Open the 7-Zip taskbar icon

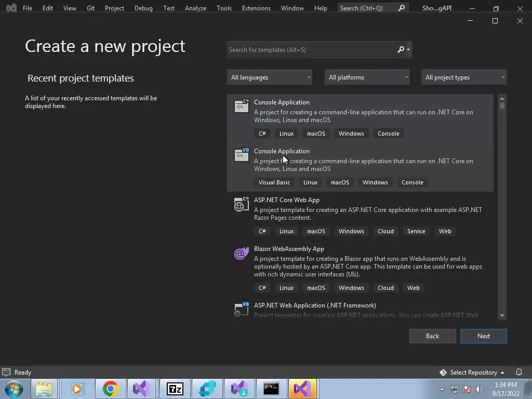[175, 389]
